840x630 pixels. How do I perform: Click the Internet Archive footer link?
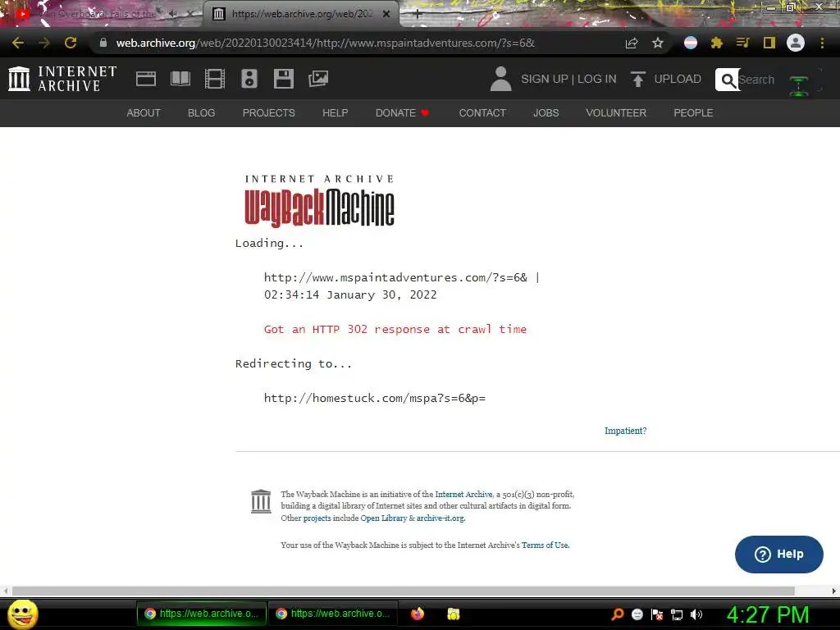pyautogui.click(x=463, y=495)
